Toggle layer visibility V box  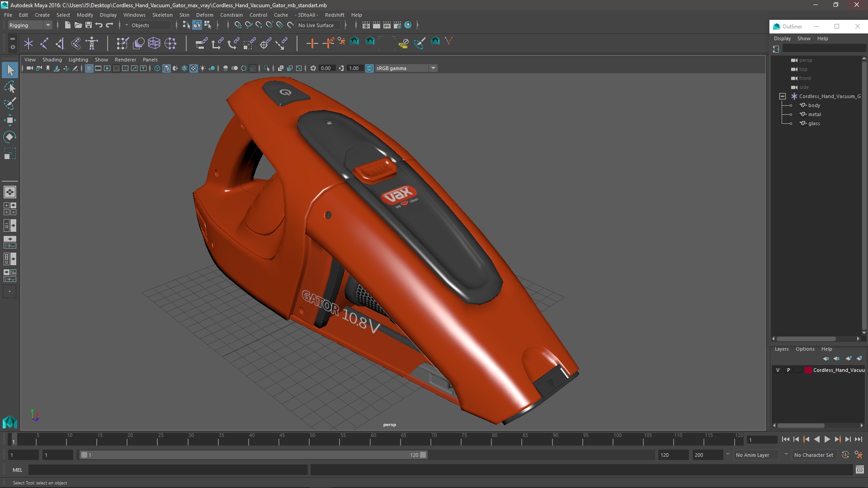(778, 370)
